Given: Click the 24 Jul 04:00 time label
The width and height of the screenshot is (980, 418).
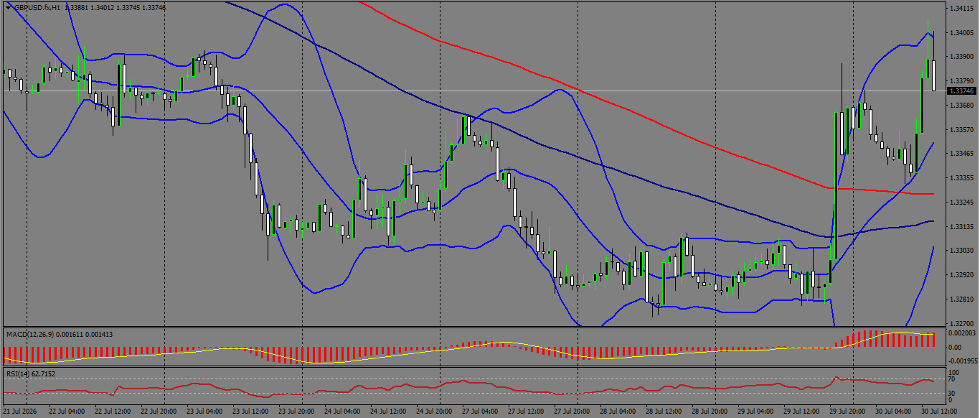Looking at the screenshot, I should 343,412.
